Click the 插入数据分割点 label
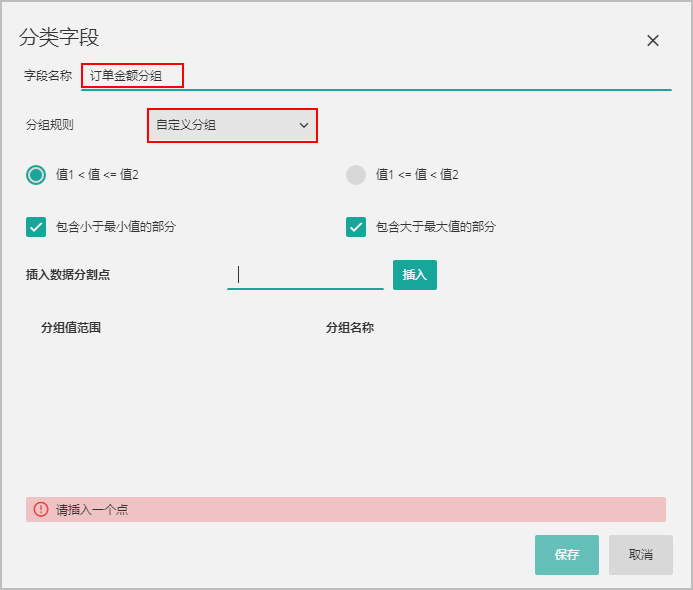Image resolution: width=693 pixels, height=590 pixels. pos(68,275)
